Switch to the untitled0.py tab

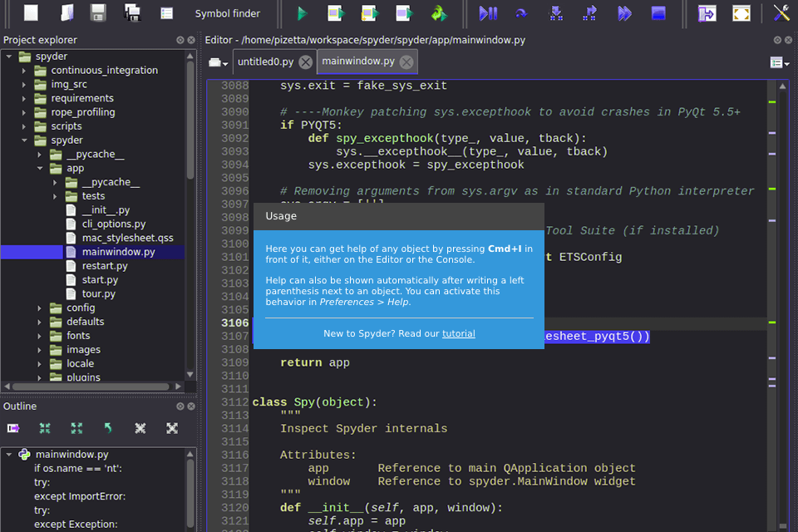pyautogui.click(x=263, y=61)
